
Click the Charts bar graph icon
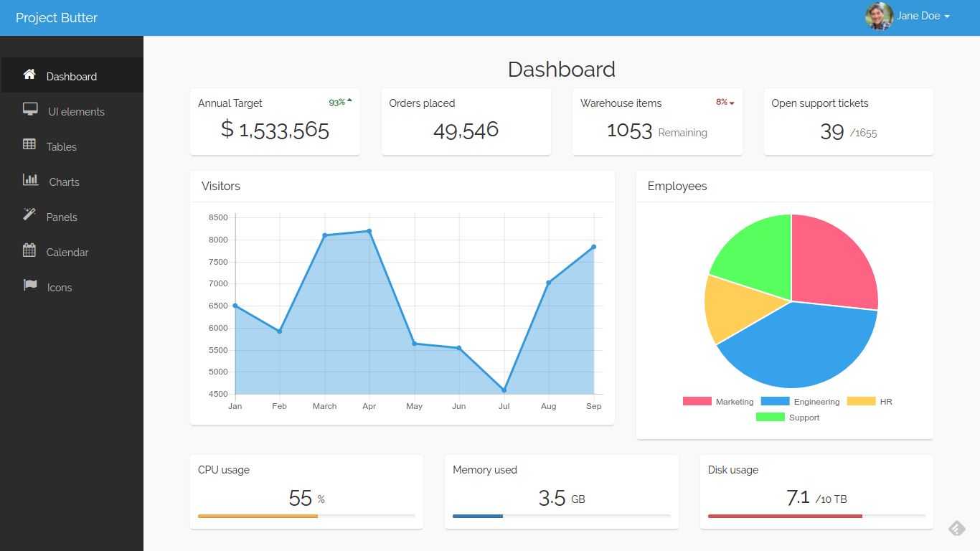click(x=31, y=180)
